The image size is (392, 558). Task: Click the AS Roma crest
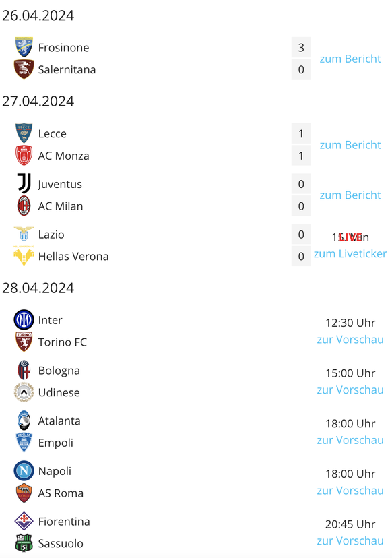(x=24, y=493)
